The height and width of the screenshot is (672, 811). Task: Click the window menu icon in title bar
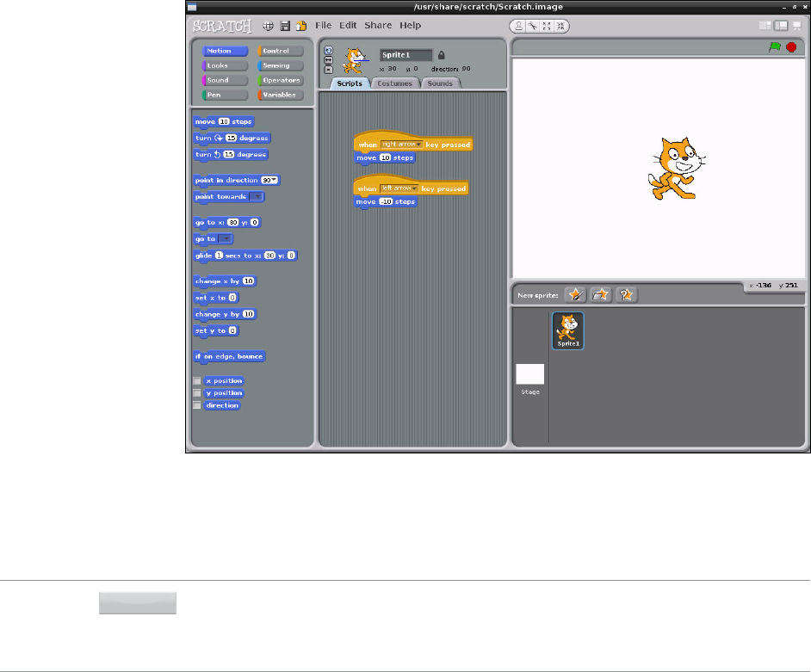point(192,7)
